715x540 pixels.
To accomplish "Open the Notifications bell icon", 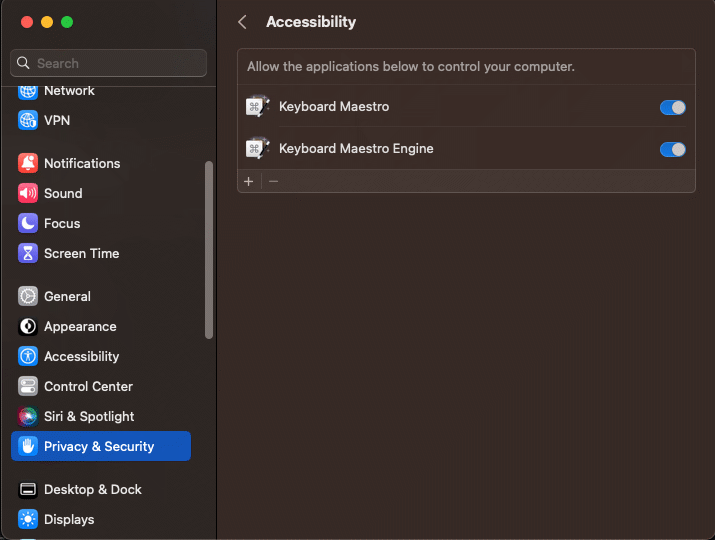I will coord(28,163).
